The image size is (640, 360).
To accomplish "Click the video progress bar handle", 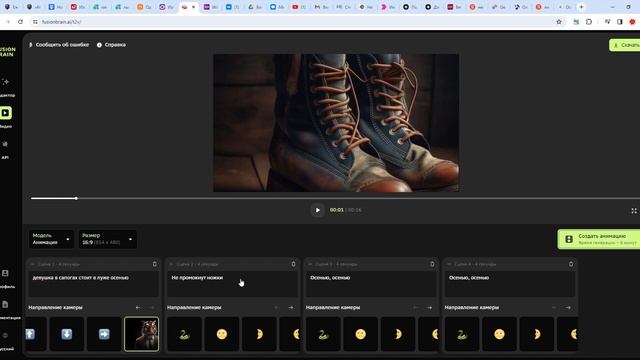I will pyautogui.click(x=76, y=198).
